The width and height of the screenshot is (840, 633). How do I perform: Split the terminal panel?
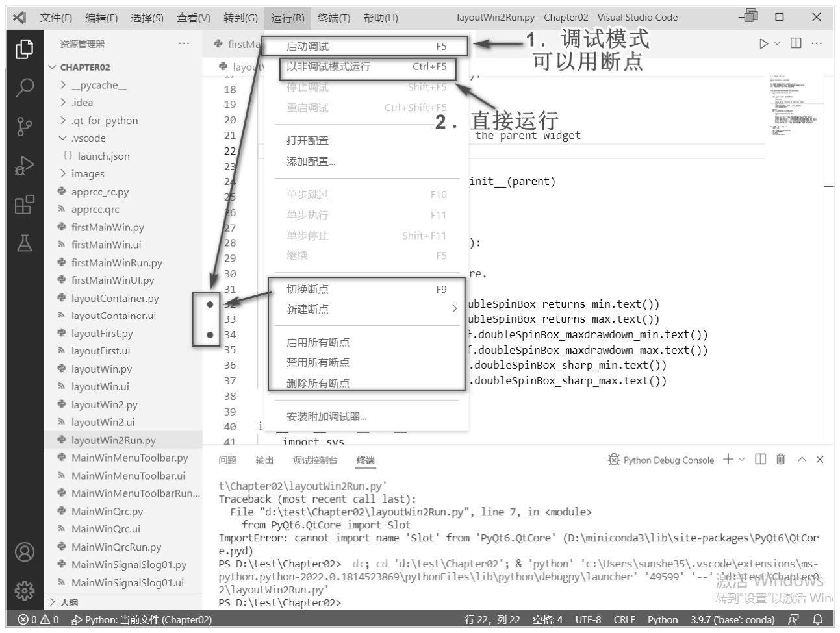click(x=761, y=459)
